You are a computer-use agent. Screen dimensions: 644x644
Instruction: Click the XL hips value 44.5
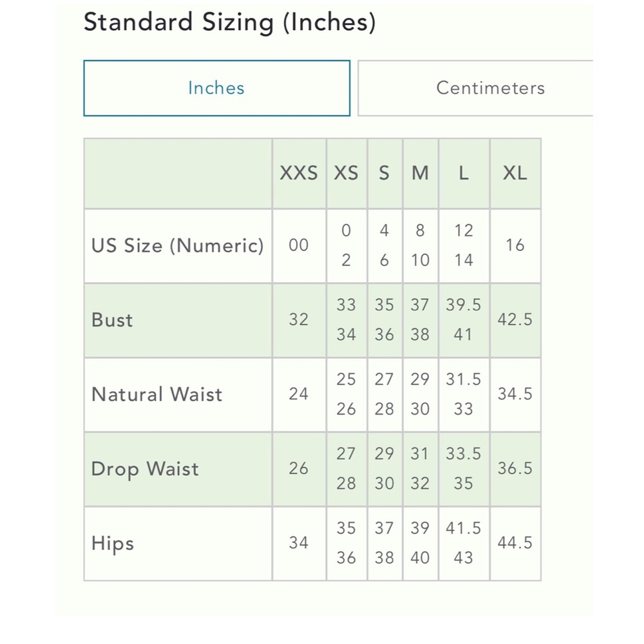(515, 543)
